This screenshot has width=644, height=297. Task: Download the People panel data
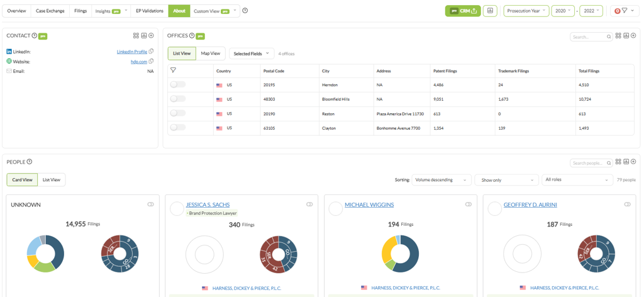tap(626, 162)
